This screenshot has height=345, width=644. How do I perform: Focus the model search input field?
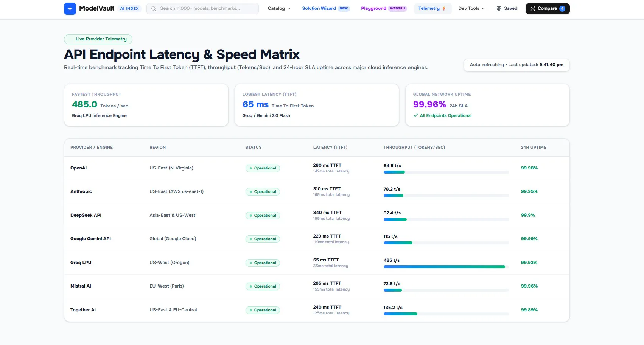point(202,9)
